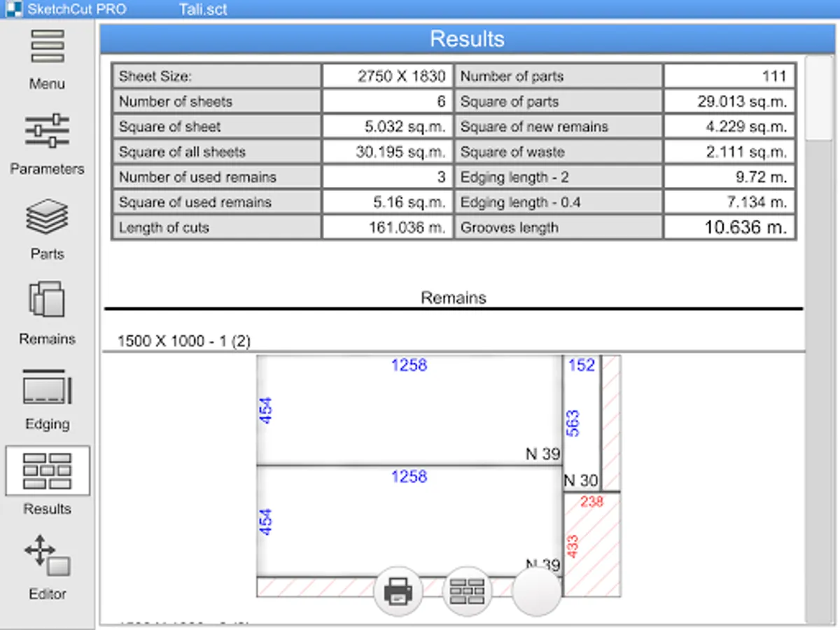Open the Editor move-arrows icon
840x630 pixels.
pyautogui.click(x=47, y=556)
